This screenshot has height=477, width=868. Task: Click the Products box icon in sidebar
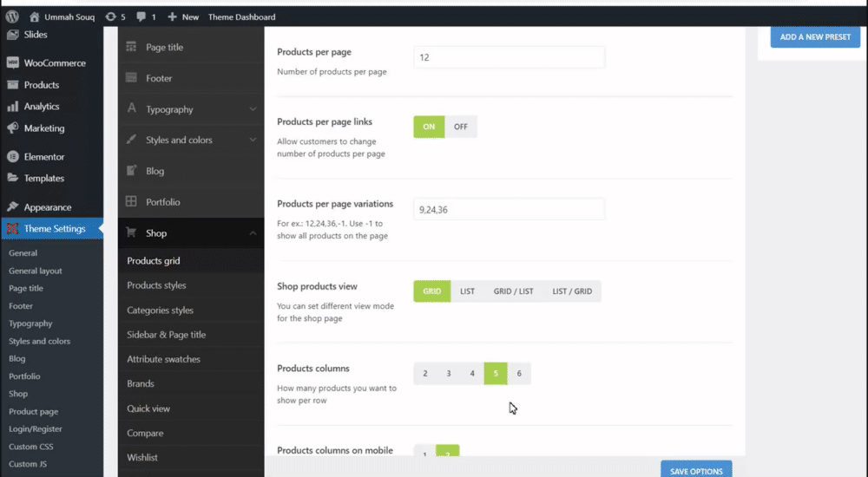pyautogui.click(x=12, y=85)
